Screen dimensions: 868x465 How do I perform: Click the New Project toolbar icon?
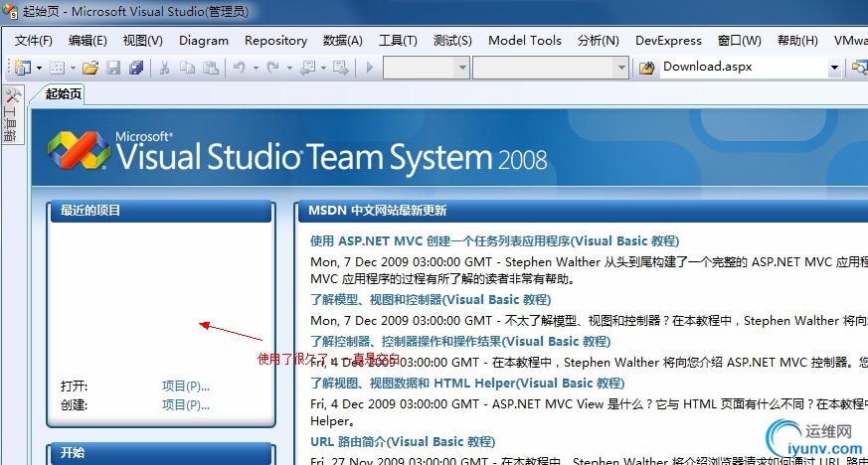pyautogui.click(x=23, y=68)
